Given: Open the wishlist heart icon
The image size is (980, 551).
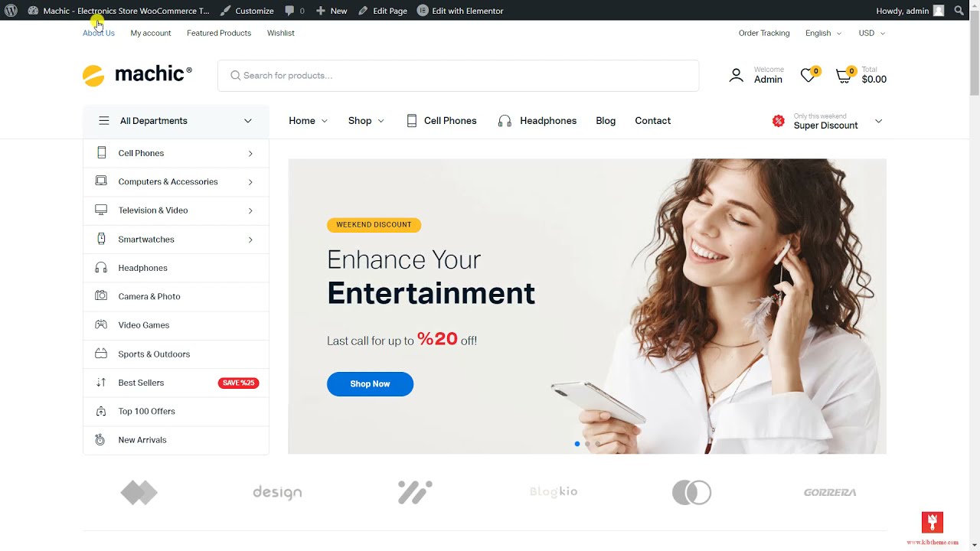Looking at the screenshot, I should pos(808,75).
